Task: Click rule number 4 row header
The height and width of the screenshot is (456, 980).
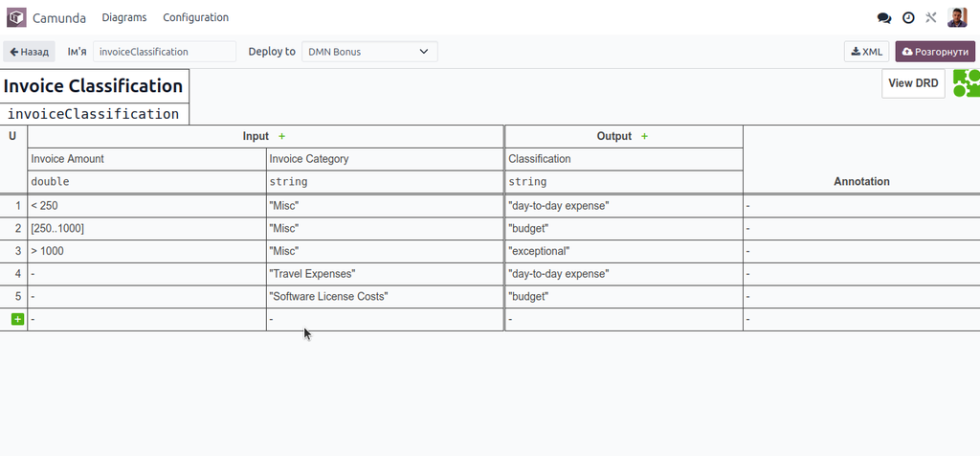Action: coord(13,274)
